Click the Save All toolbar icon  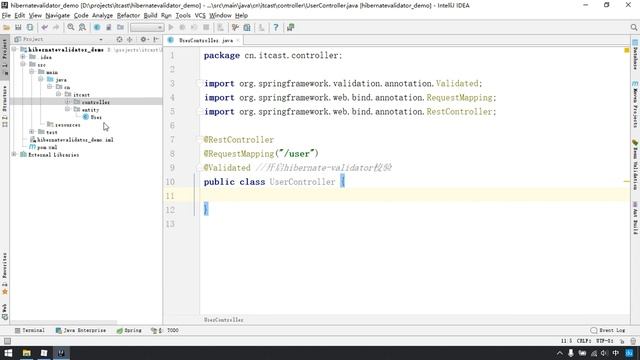[18, 27]
